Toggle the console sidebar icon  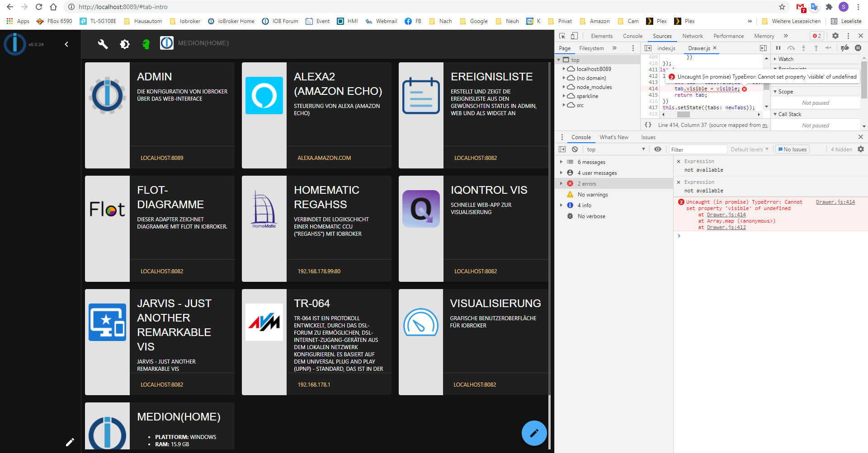point(562,149)
